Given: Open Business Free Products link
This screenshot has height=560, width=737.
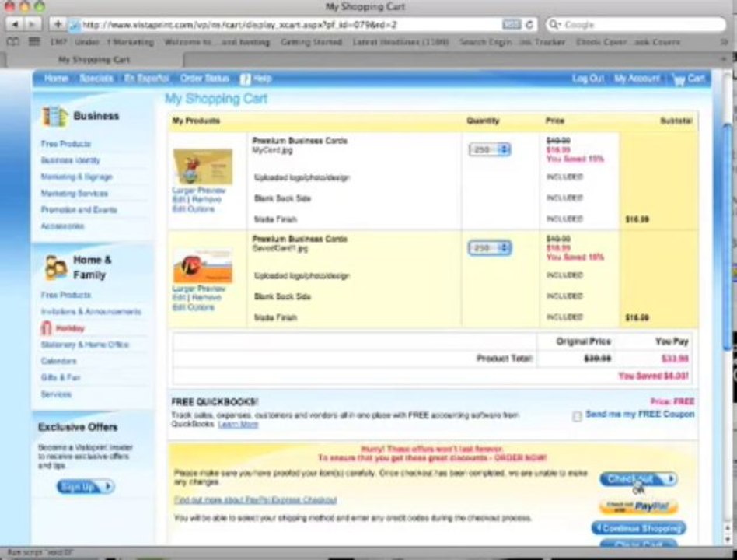Looking at the screenshot, I should (66, 144).
